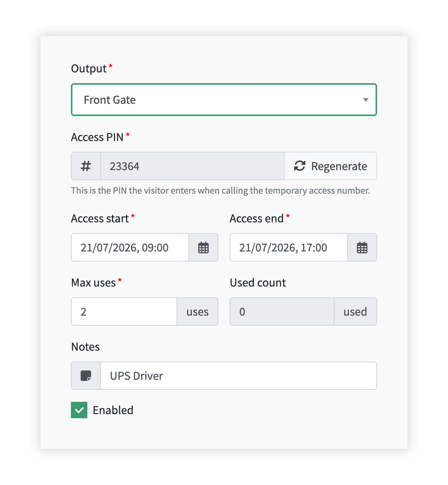The width and height of the screenshot is (448, 485).
Task: Click the Used count field
Action: pyautogui.click(x=282, y=312)
